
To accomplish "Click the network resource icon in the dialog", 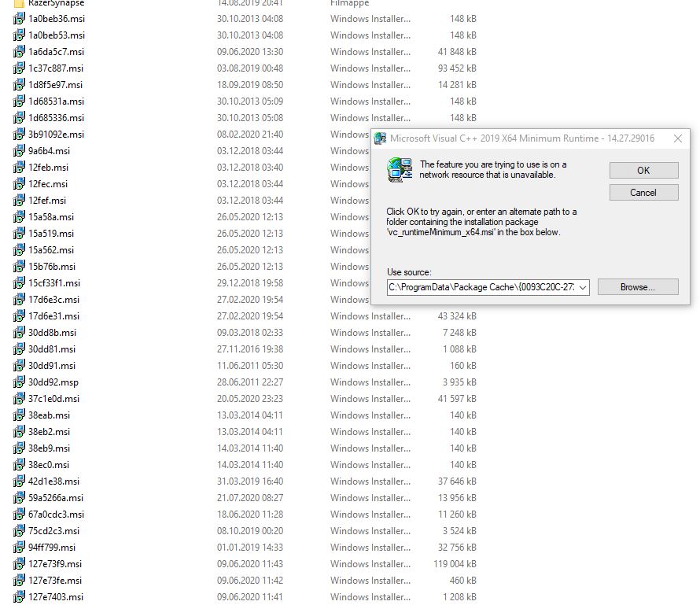I will 400,170.
